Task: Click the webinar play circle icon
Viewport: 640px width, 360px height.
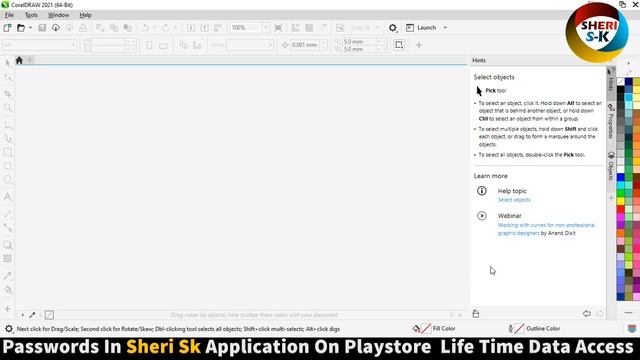Action: pos(482,216)
